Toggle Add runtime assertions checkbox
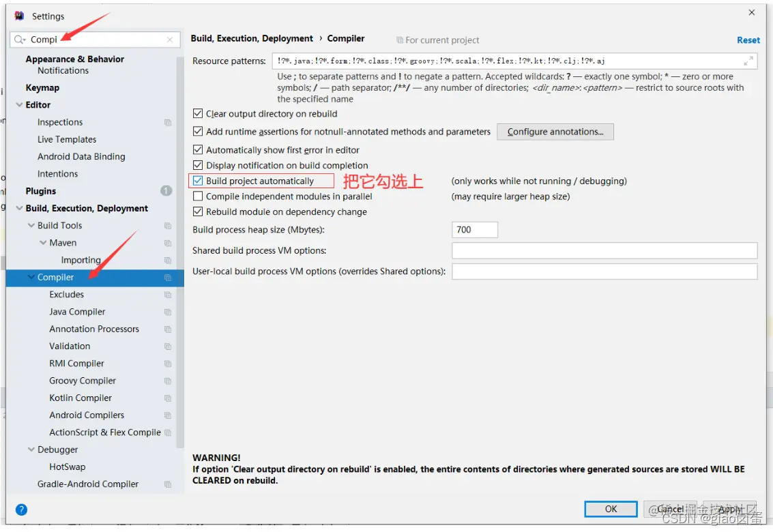773x532 pixels. (198, 131)
